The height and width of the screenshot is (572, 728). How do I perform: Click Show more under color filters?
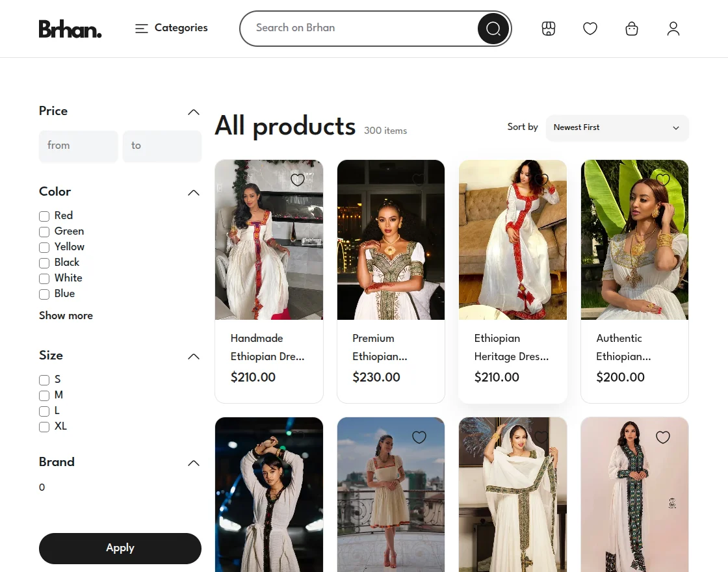click(66, 316)
